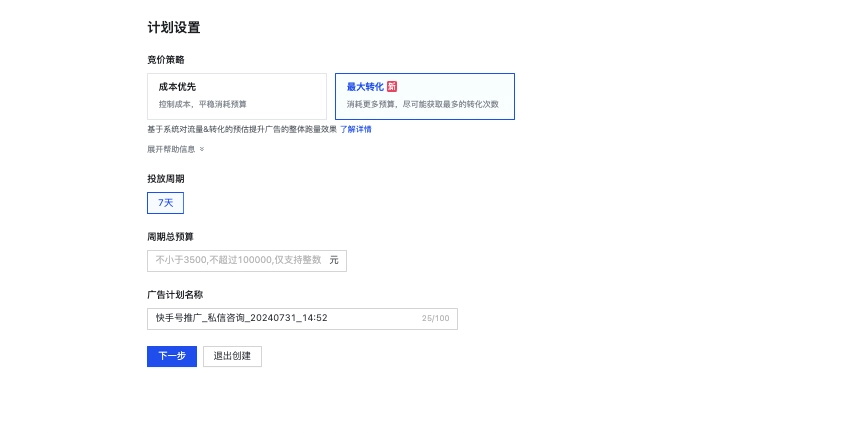Choose the 7天 delivery period option
Image resolution: width=859 pixels, height=433 pixels.
165,203
